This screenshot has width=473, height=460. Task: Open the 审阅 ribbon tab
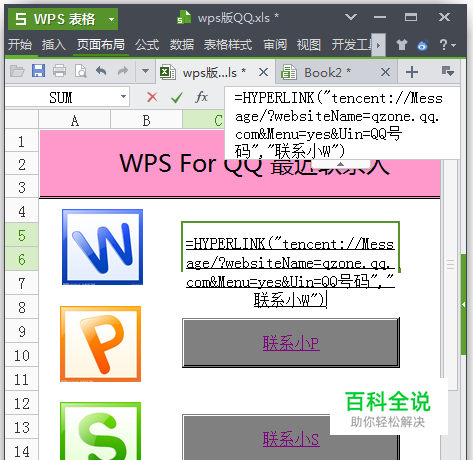[275, 45]
